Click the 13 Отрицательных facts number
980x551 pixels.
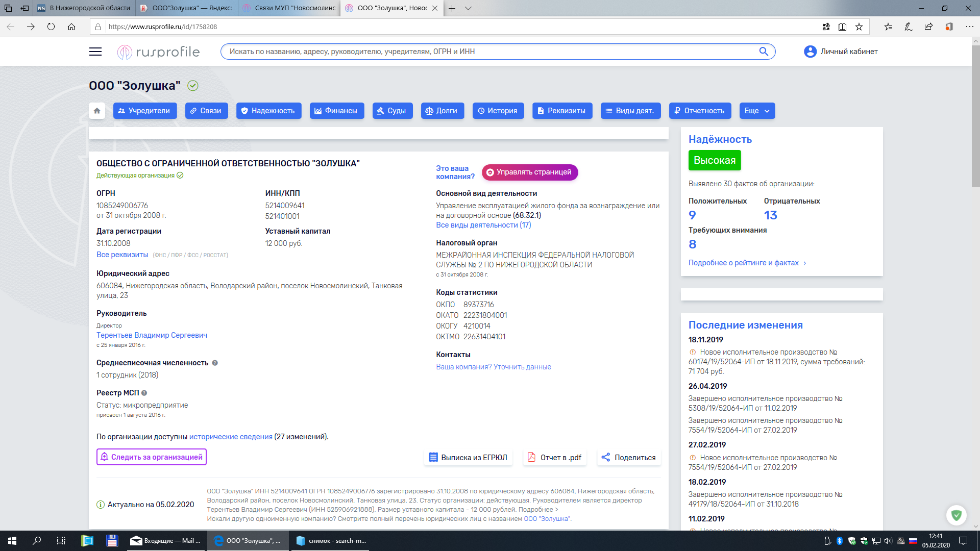click(x=770, y=215)
